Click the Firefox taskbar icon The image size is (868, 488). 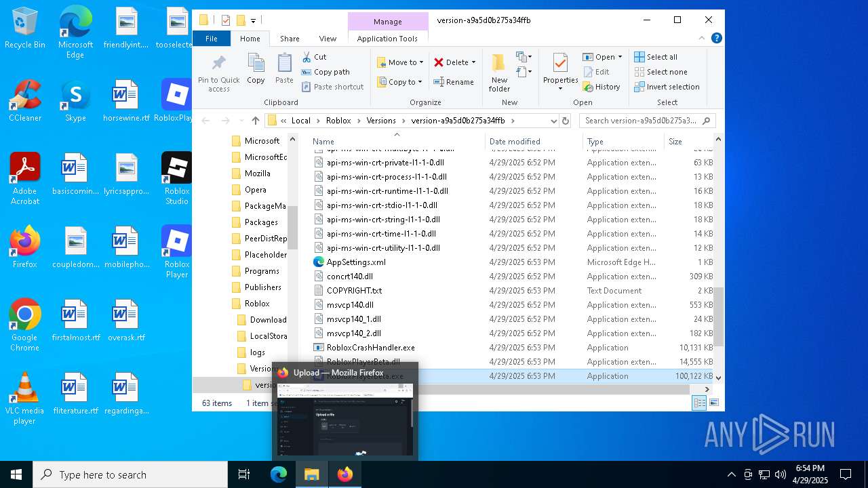pyautogui.click(x=345, y=474)
